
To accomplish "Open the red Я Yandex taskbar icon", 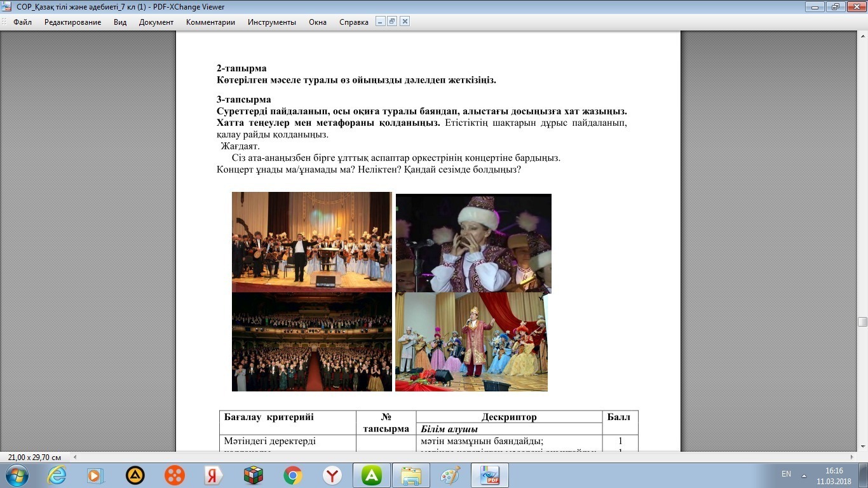I will 214,475.
